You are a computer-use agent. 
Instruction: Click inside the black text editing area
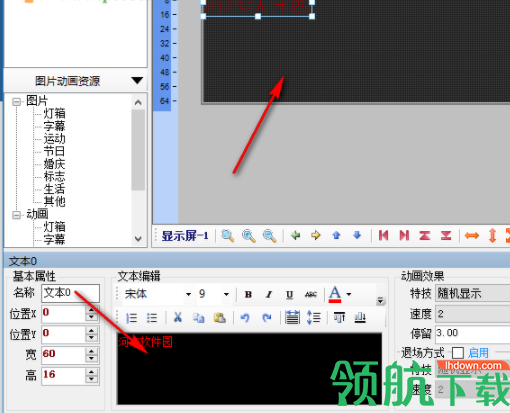[x=249, y=369]
